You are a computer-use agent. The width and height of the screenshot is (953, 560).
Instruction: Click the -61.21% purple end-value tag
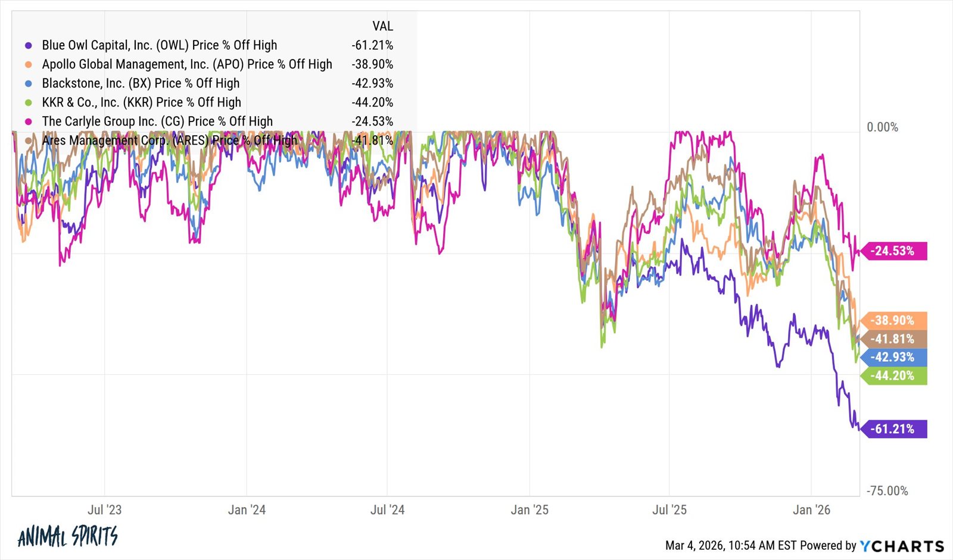(893, 429)
